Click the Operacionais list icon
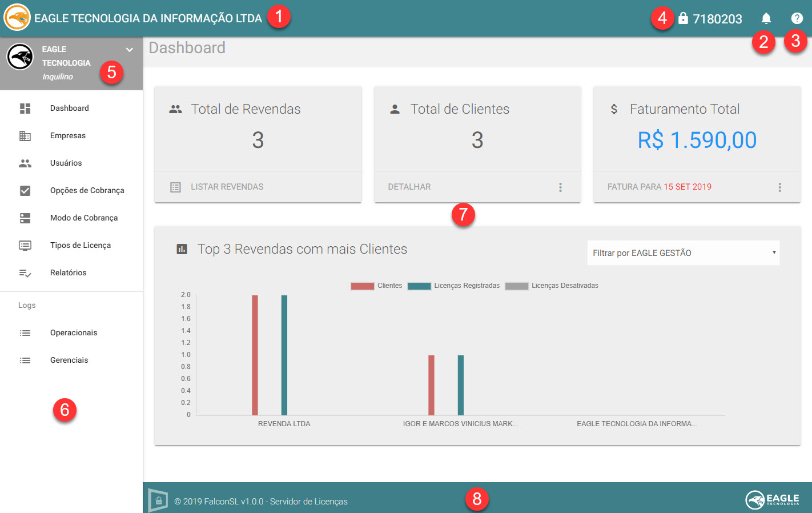Image resolution: width=812 pixels, height=513 pixels. (x=25, y=333)
